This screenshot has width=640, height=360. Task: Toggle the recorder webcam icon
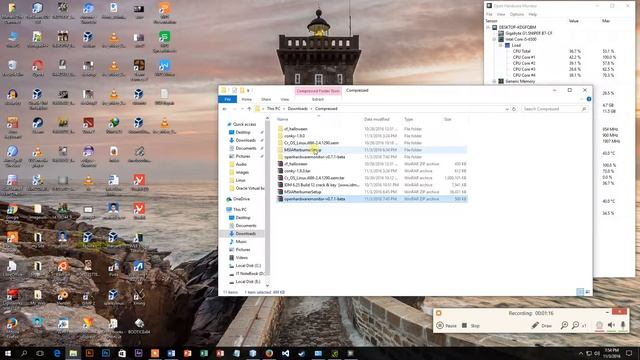(x=599, y=325)
